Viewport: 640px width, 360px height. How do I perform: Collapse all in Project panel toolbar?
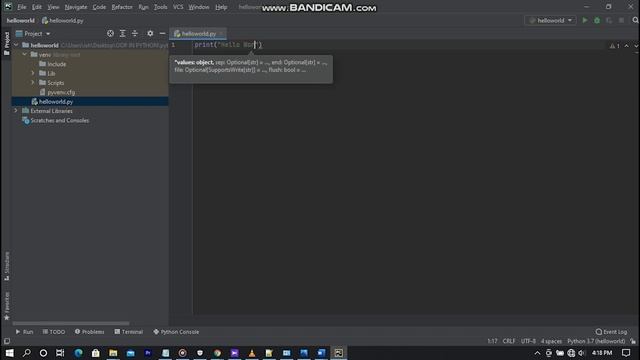[x=135, y=33]
